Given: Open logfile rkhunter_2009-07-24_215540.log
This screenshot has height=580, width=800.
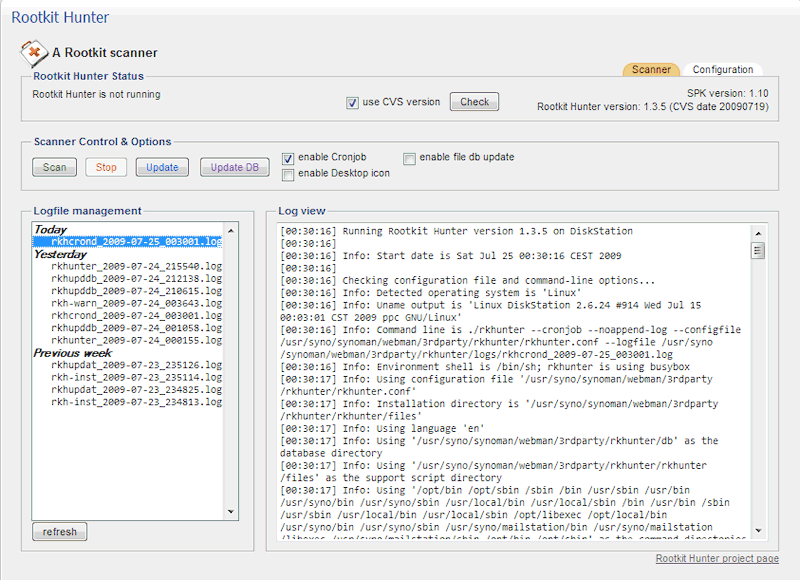Looking at the screenshot, I should (136, 267).
